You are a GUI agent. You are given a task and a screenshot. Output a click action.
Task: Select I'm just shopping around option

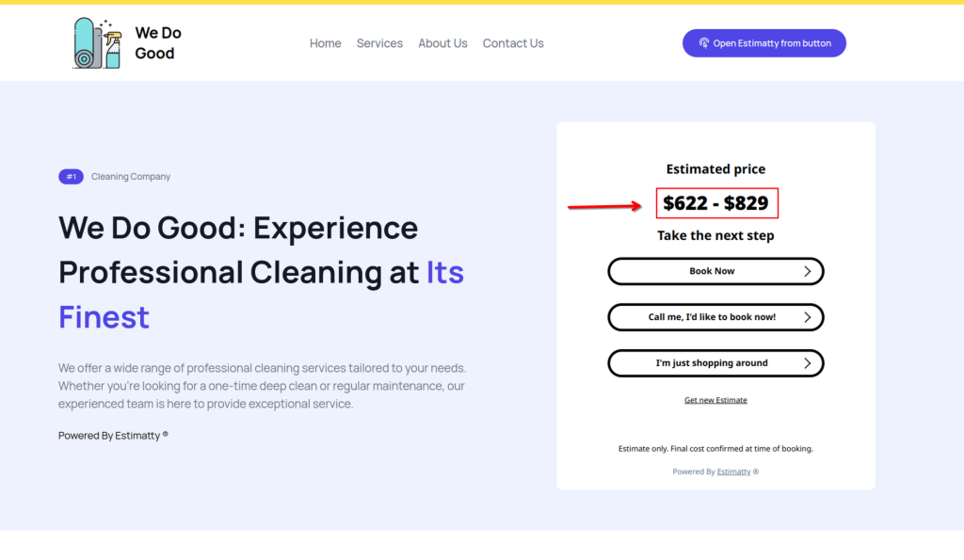point(715,363)
